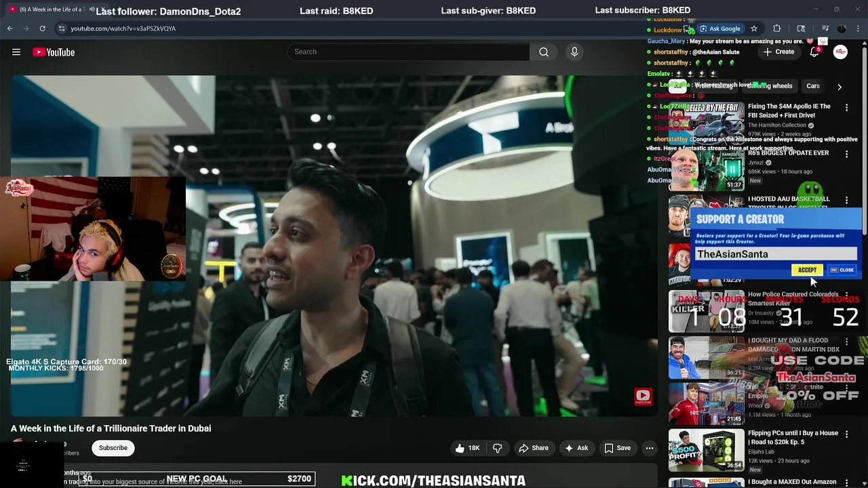Select the Cars filter chip

coord(813,86)
